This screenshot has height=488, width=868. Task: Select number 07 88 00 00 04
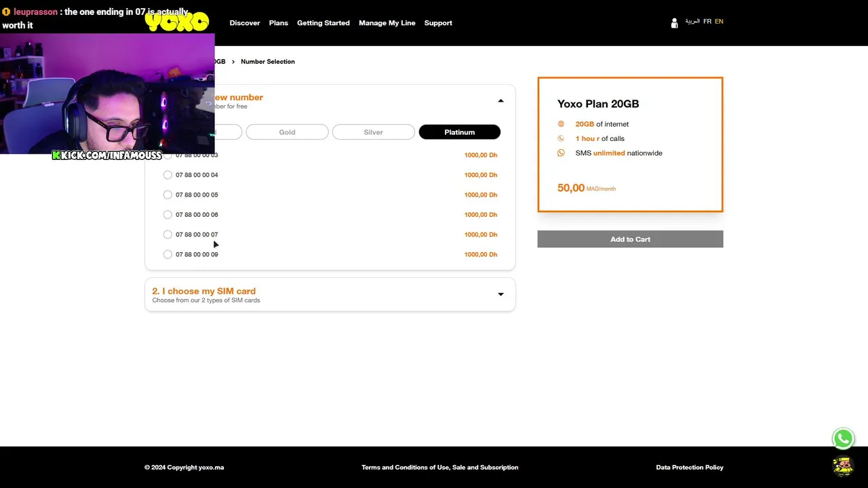tap(167, 175)
